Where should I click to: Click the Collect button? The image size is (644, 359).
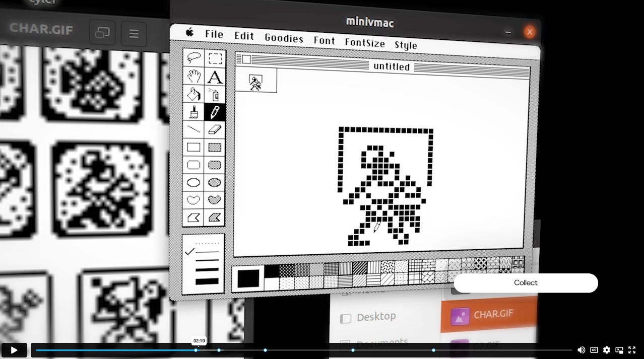tap(526, 283)
